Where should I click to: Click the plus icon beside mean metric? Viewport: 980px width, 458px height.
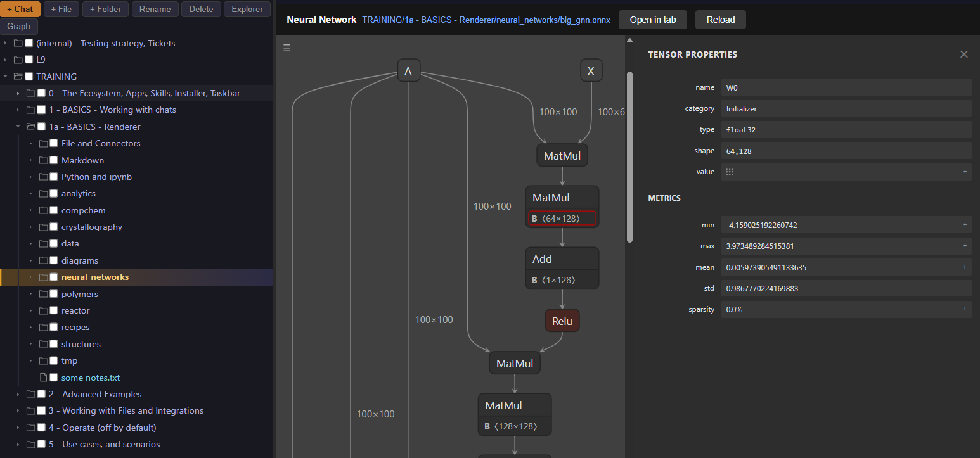point(965,267)
